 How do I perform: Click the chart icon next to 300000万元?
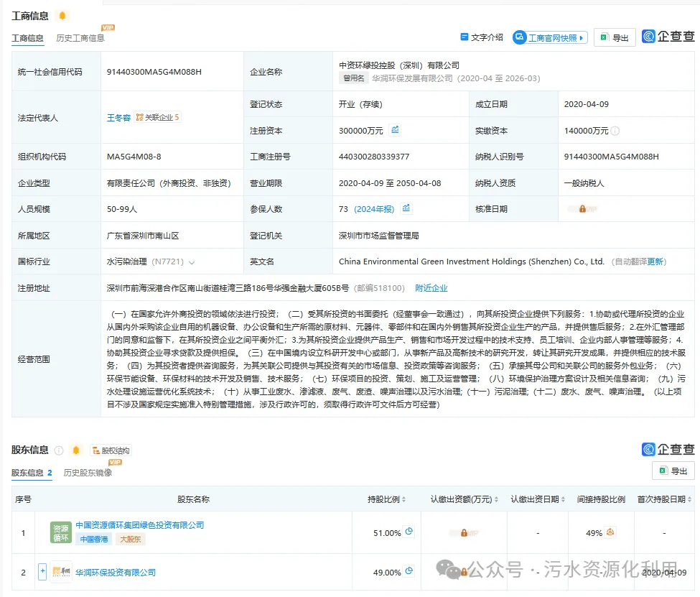(x=395, y=130)
